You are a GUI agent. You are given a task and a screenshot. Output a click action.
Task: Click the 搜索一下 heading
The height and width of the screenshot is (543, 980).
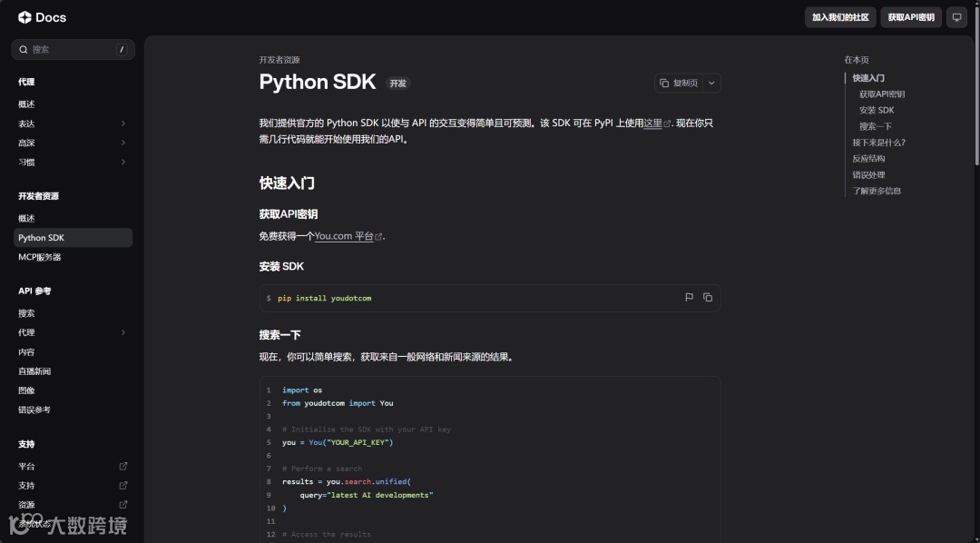pyautogui.click(x=280, y=335)
